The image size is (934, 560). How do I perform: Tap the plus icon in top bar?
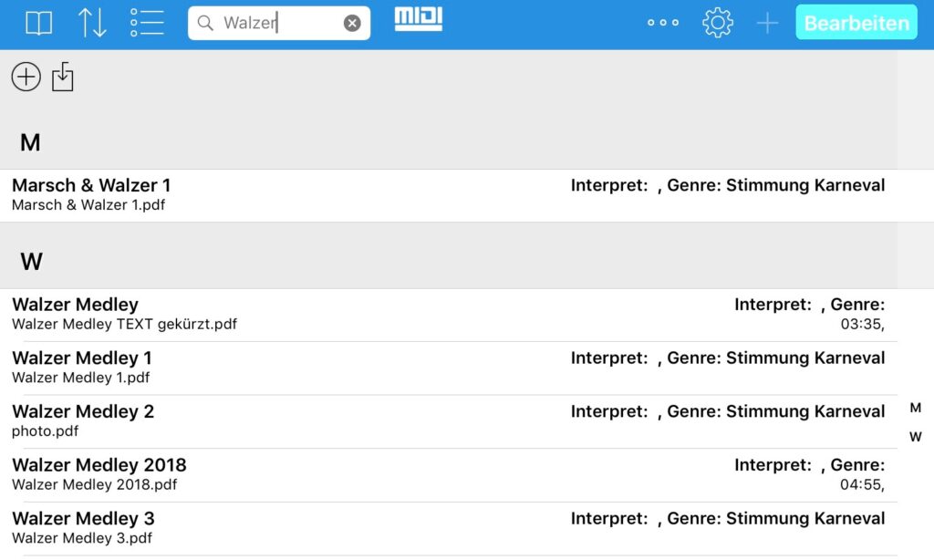(767, 23)
